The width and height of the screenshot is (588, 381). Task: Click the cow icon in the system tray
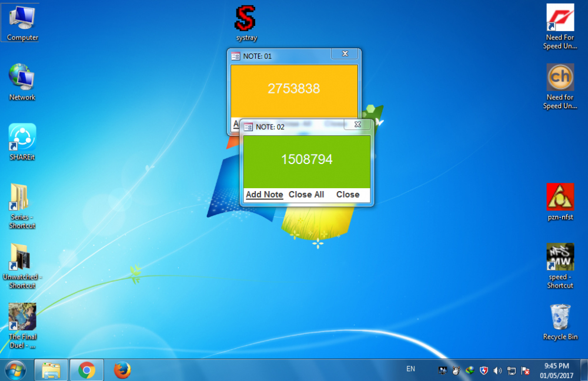456,370
